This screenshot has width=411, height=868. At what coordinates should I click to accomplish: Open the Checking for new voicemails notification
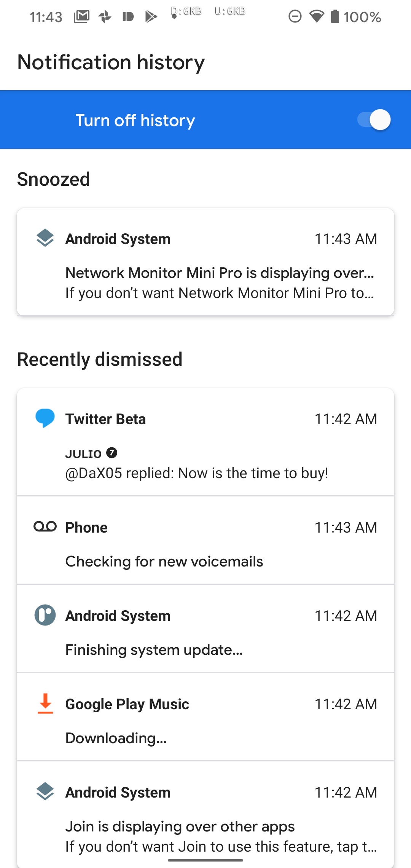pos(205,544)
